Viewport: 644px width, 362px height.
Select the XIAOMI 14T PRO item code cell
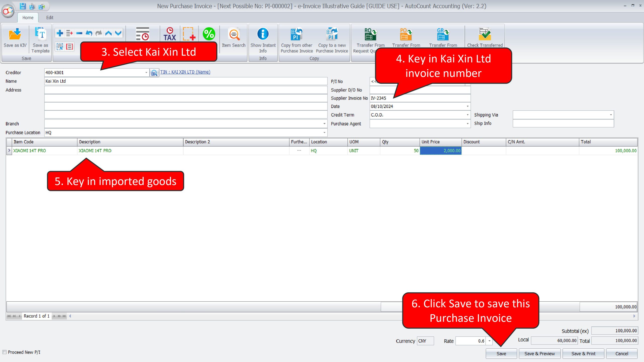point(45,151)
